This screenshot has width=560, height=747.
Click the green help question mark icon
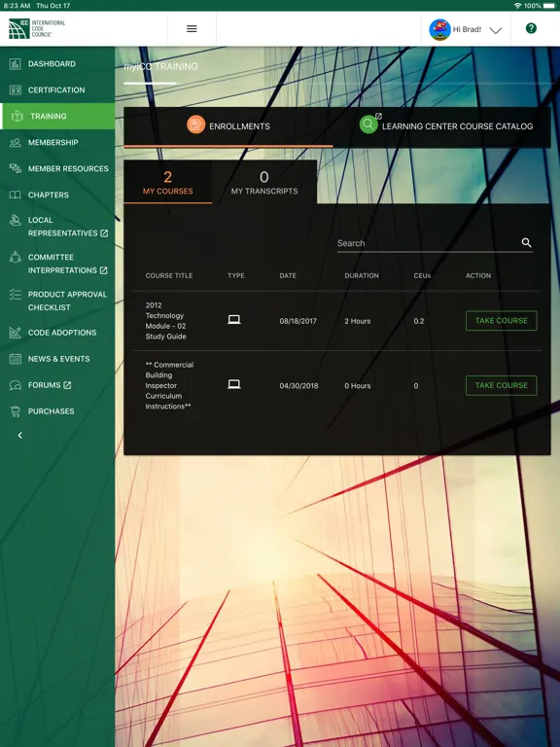pos(531,28)
